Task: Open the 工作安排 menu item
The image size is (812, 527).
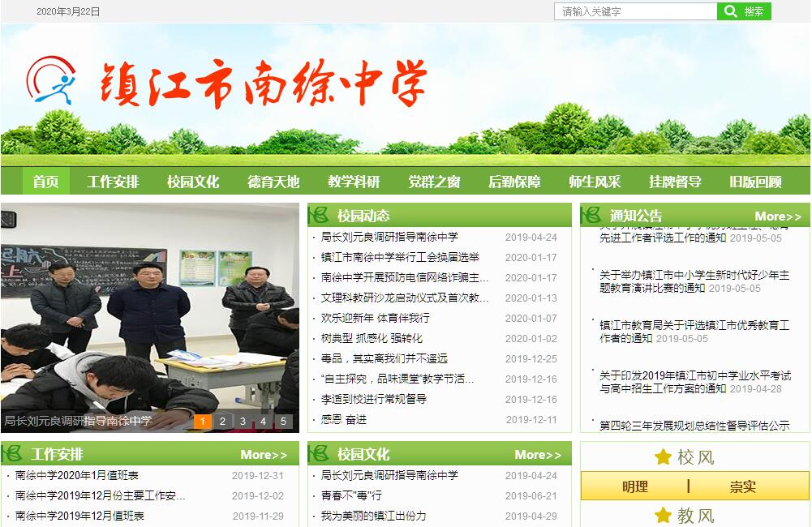Action: (x=113, y=182)
